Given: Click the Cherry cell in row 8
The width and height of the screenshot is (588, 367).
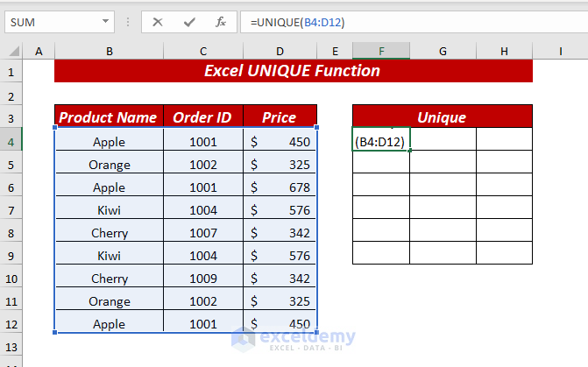Looking at the screenshot, I should (110, 230).
